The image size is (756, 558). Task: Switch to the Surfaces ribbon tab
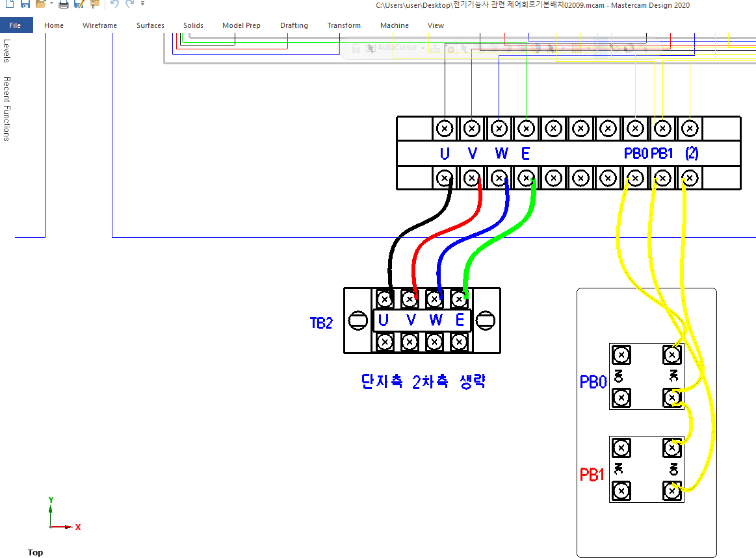[150, 25]
